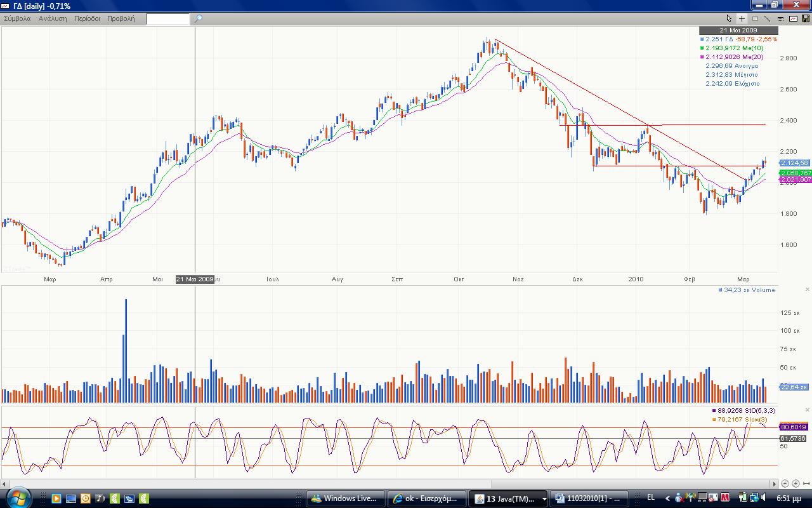Select the horizontal lines tool
The image size is (812, 508).
coord(780,18)
